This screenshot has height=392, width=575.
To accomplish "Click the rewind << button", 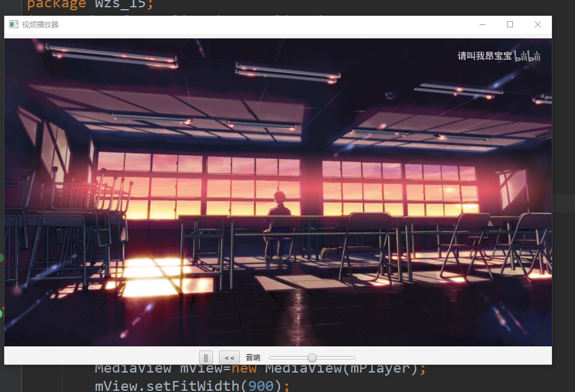I will point(229,357).
